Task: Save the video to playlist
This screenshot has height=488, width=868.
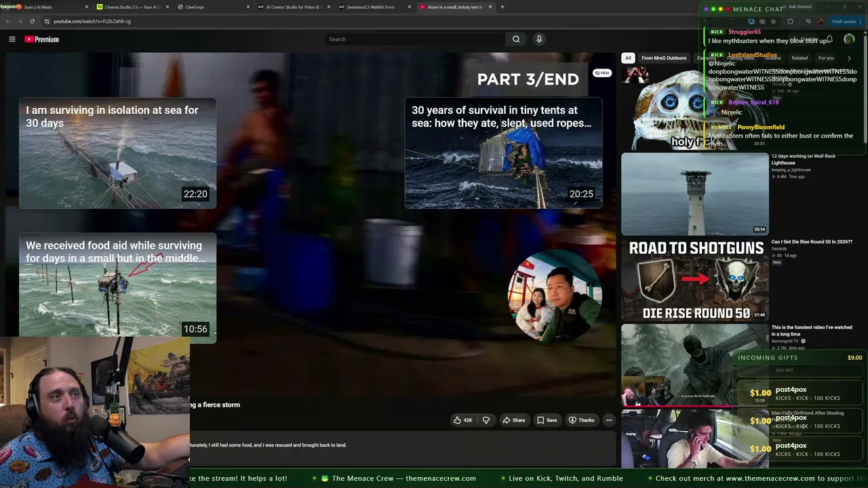Action: pyautogui.click(x=547, y=420)
